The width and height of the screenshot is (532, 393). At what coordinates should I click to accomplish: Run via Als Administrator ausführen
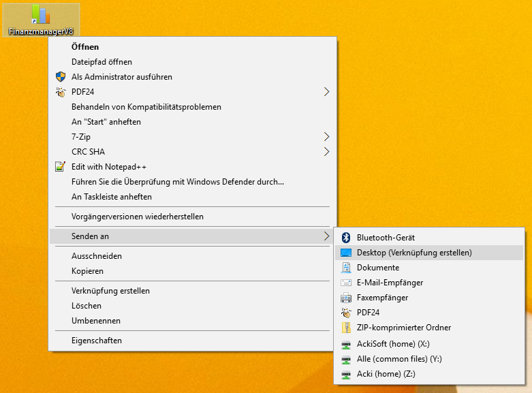(x=192, y=77)
